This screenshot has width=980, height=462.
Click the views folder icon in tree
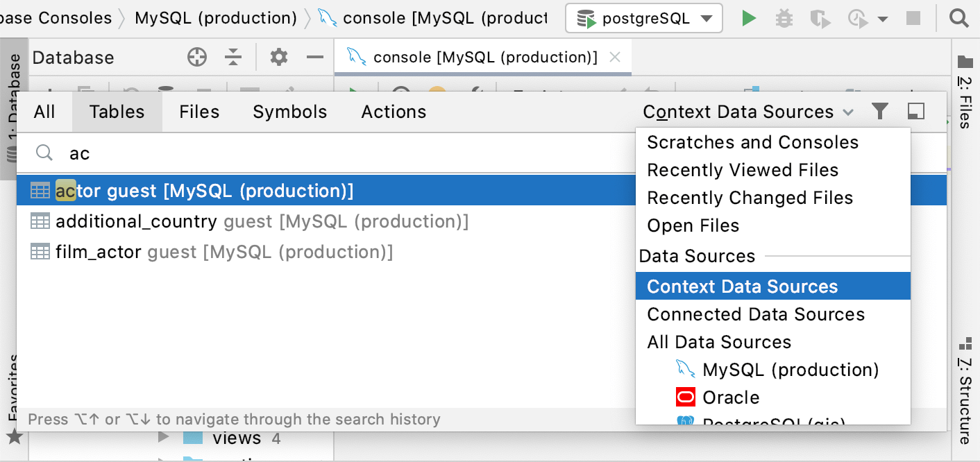coord(192,438)
